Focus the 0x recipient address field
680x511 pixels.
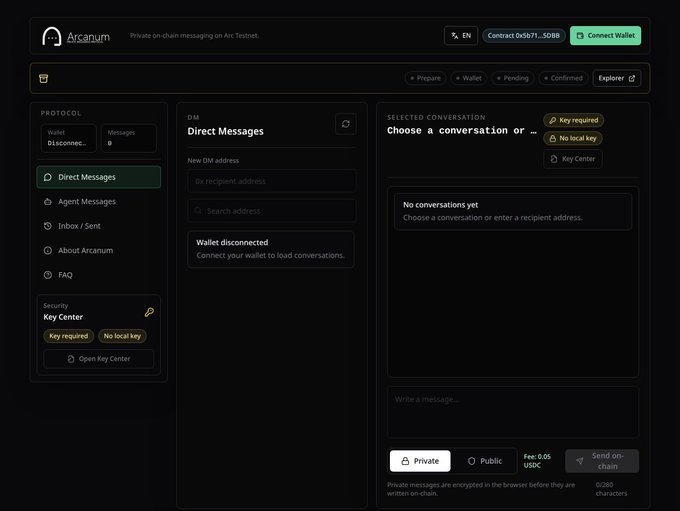(272, 181)
